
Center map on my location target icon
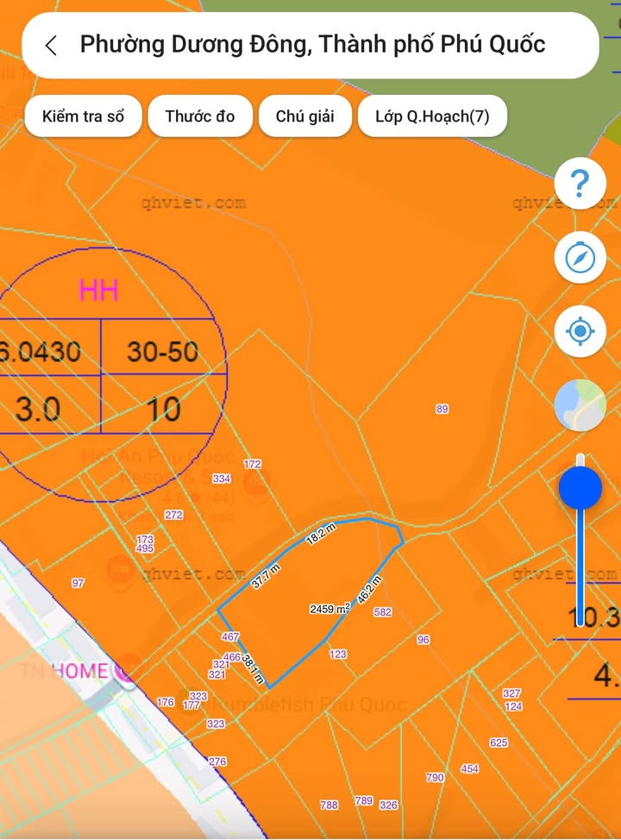(x=580, y=331)
